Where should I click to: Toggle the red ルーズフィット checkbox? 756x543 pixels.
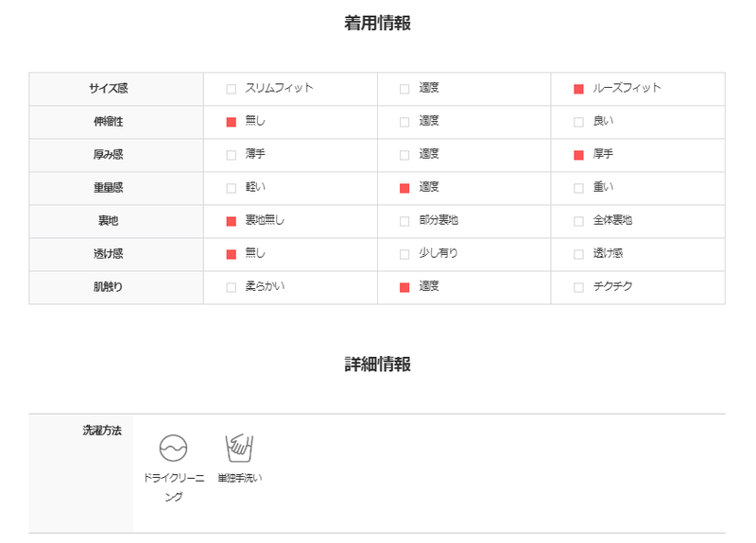[578, 89]
